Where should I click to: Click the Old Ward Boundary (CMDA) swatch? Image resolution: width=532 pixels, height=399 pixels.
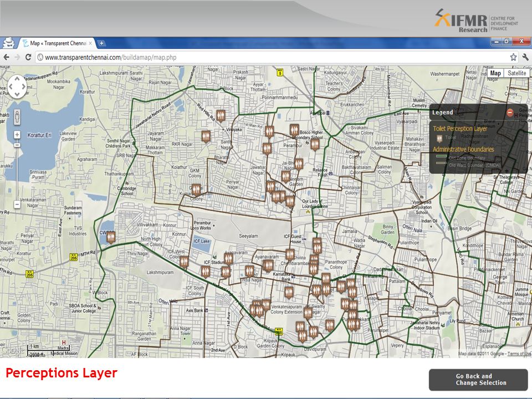point(441,163)
